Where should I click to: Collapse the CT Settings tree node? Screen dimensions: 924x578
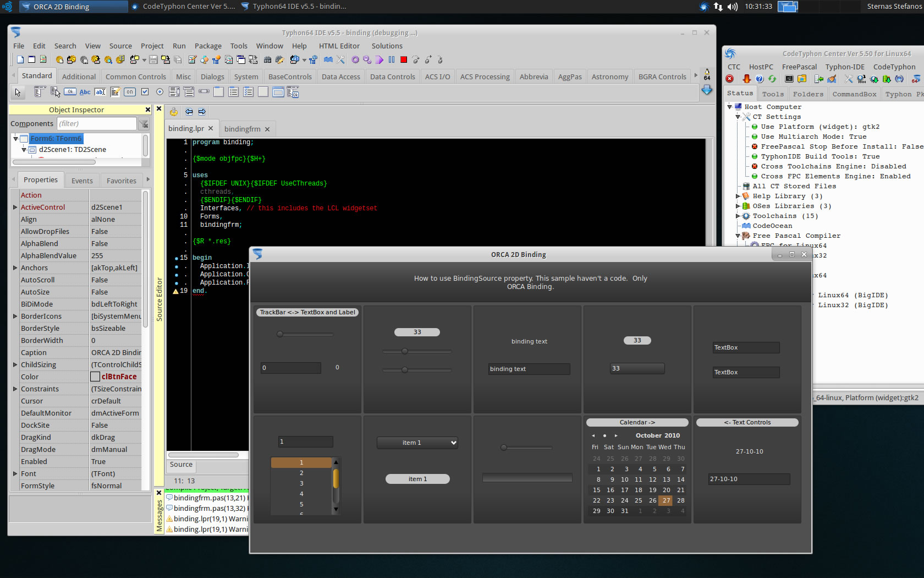click(738, 117)
